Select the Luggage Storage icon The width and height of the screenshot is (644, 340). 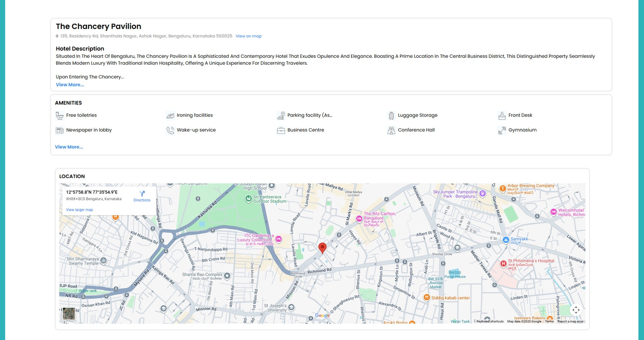tap(391, 115)
